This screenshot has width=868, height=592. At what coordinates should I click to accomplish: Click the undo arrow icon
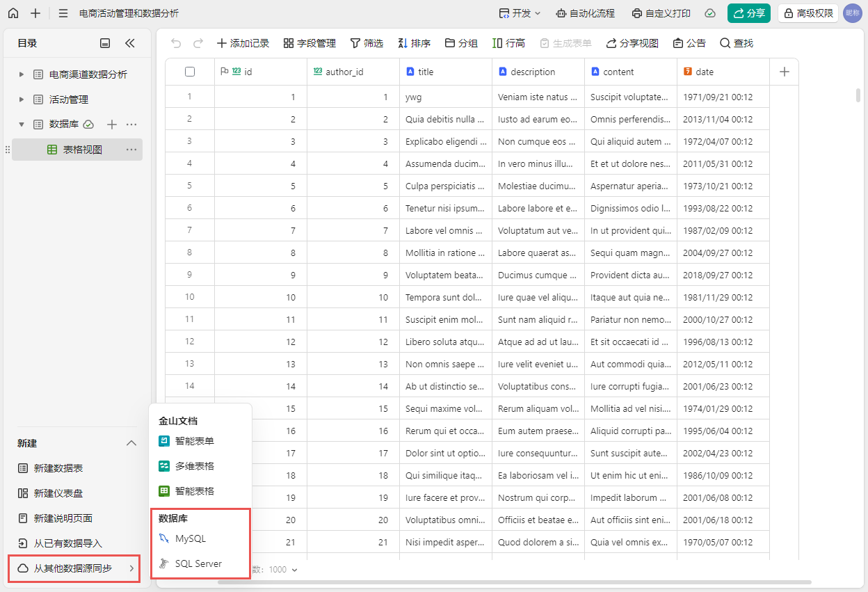click(x=176, y=43)
